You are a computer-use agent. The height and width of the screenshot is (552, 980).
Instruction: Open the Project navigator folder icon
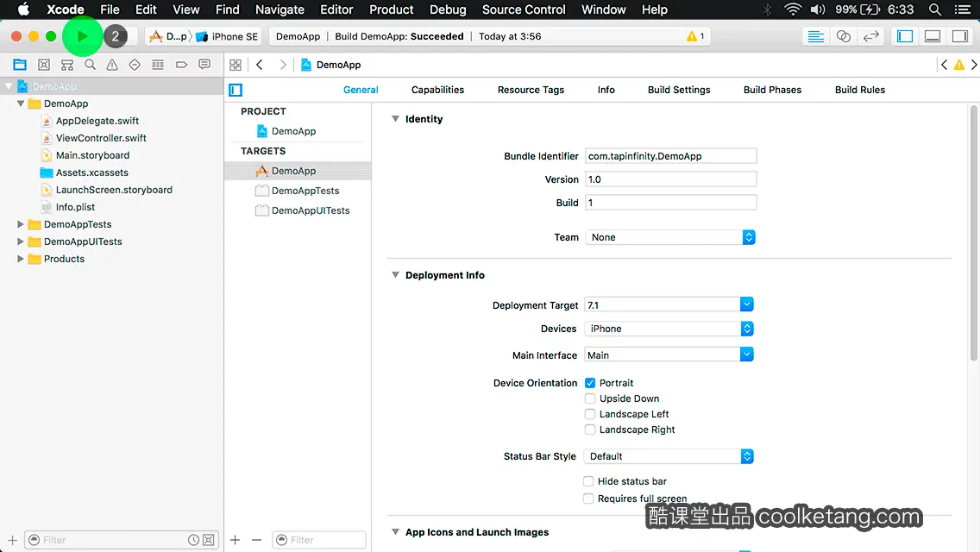(20, 65)
